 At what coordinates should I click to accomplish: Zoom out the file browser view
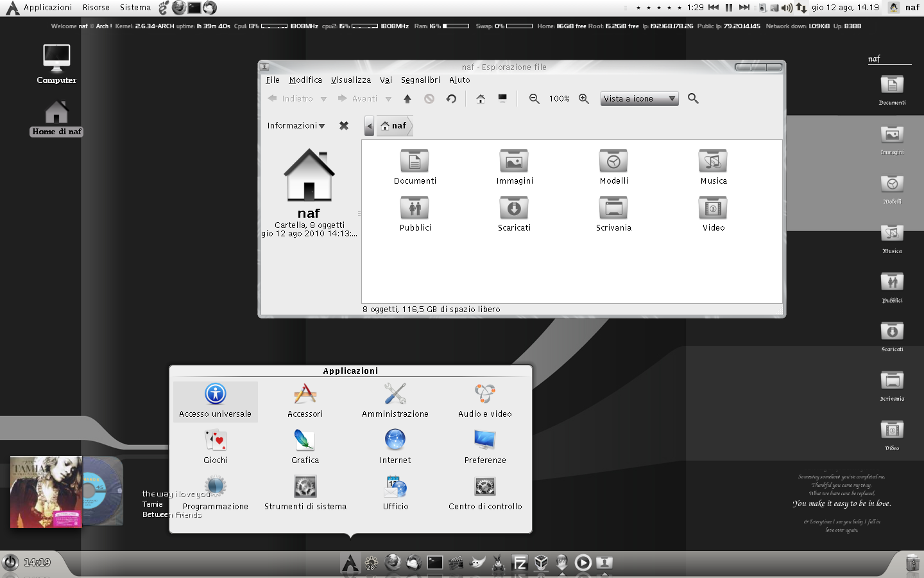pos(534,98)
